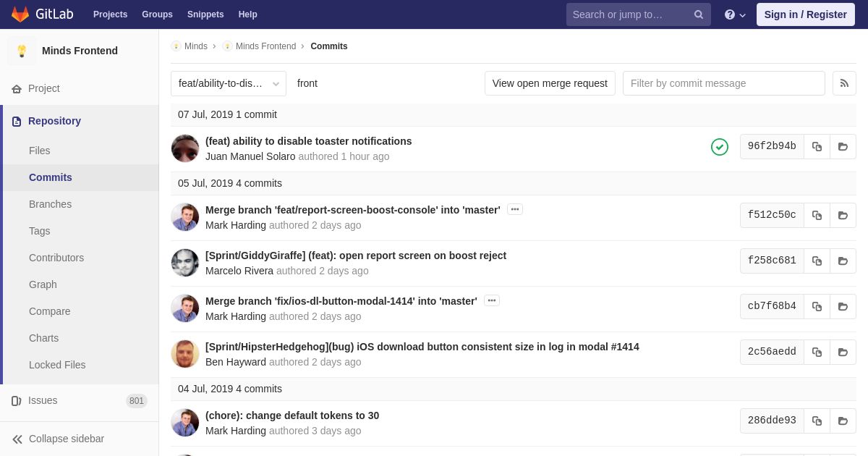Expand the Help question mark menu
868x456 pixels.
[x=735, y=14]
